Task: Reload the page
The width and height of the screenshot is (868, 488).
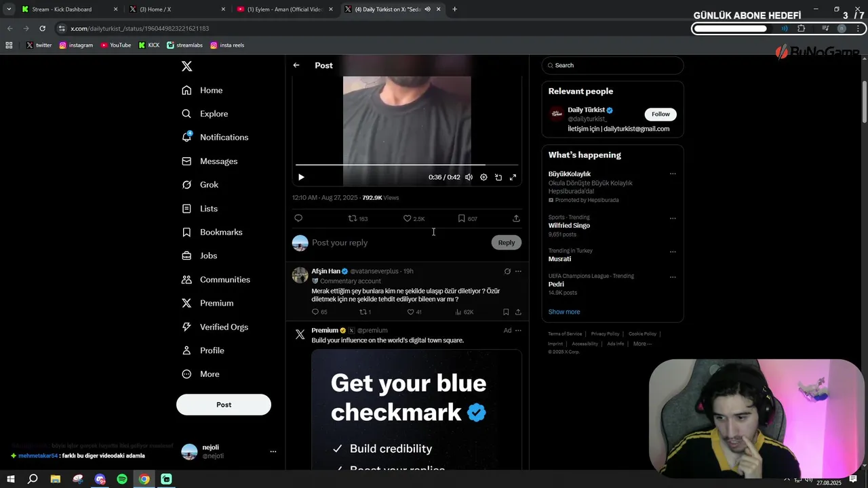Action: (x=42, y=28)
